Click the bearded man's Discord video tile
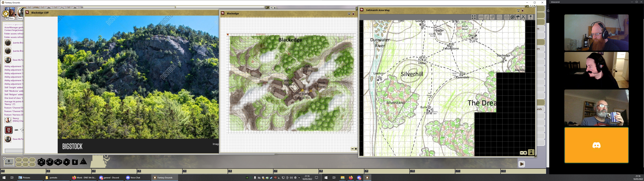This screenshot has height=181, width=644. (x=596, y=33)
